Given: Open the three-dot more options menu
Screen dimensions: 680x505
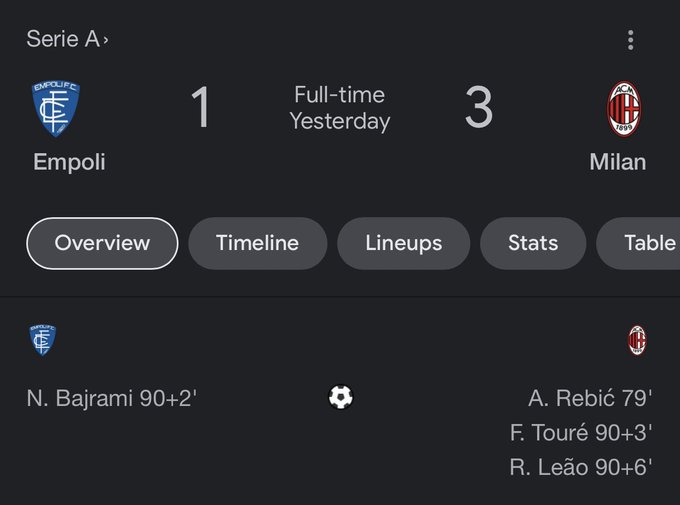Looking at the screenshot, I should point(631,40).
